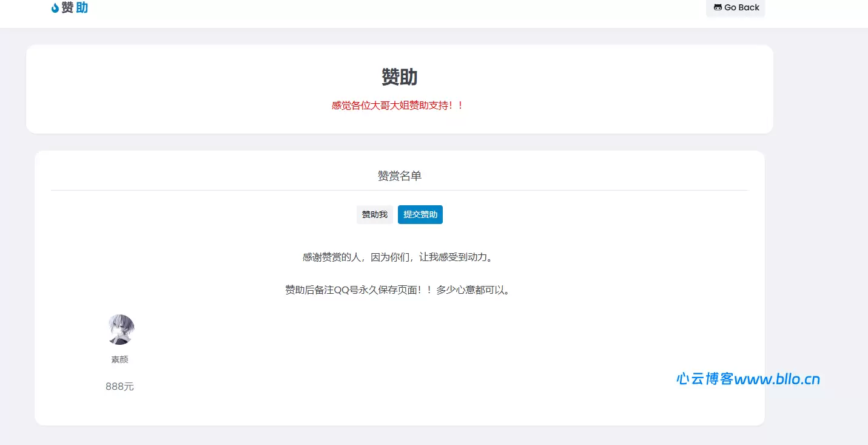Click the blue 助 character in logo

[82, 8]
